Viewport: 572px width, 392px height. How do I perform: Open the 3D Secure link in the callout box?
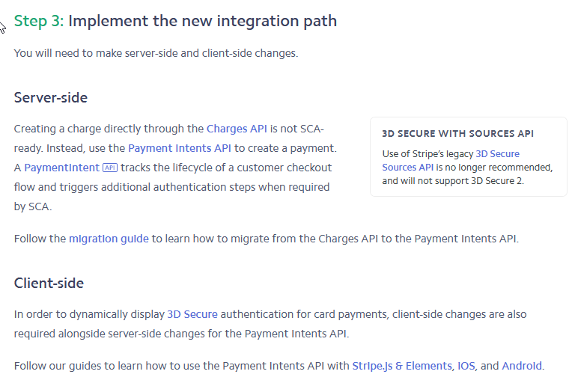click(x=498, y=154)
